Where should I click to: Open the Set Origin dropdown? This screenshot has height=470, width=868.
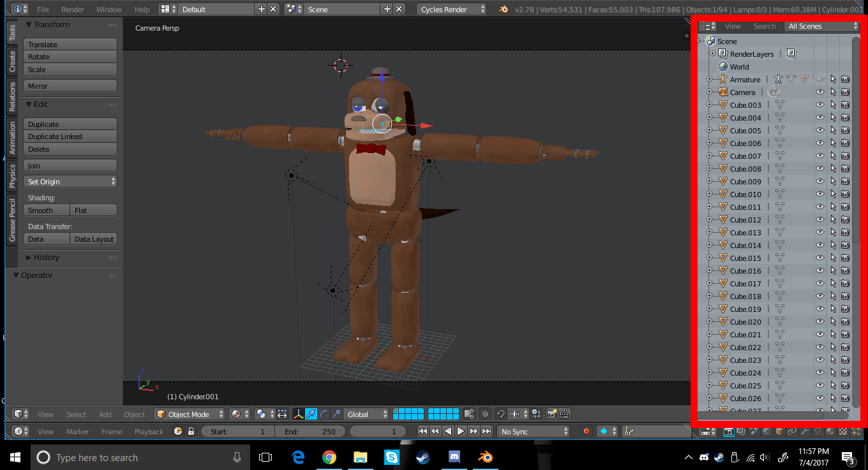[x=70, y=181]
